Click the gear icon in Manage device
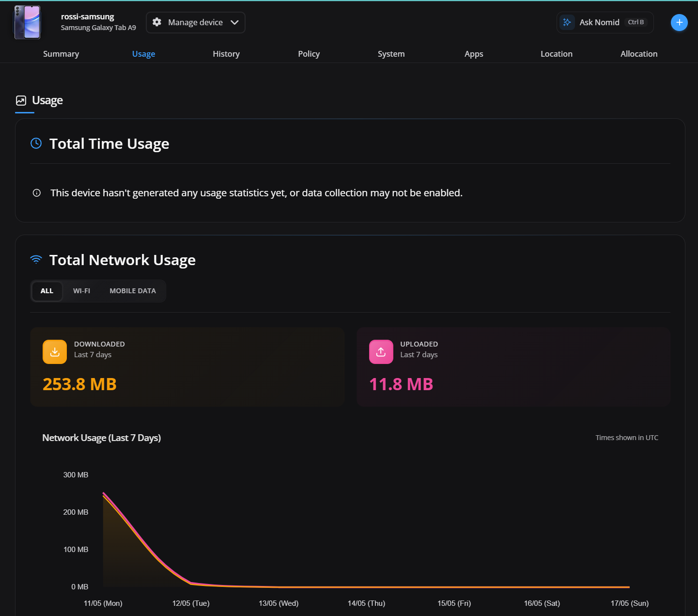The height and width of the screenshot is (616, 698). click(157, 22)
